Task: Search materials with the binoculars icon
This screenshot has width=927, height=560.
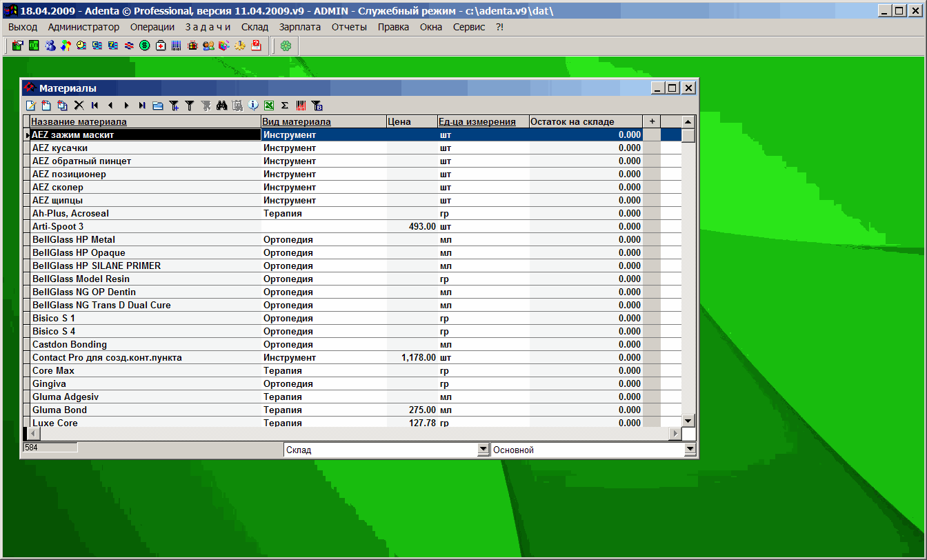Action: click(x=221, y=106)
